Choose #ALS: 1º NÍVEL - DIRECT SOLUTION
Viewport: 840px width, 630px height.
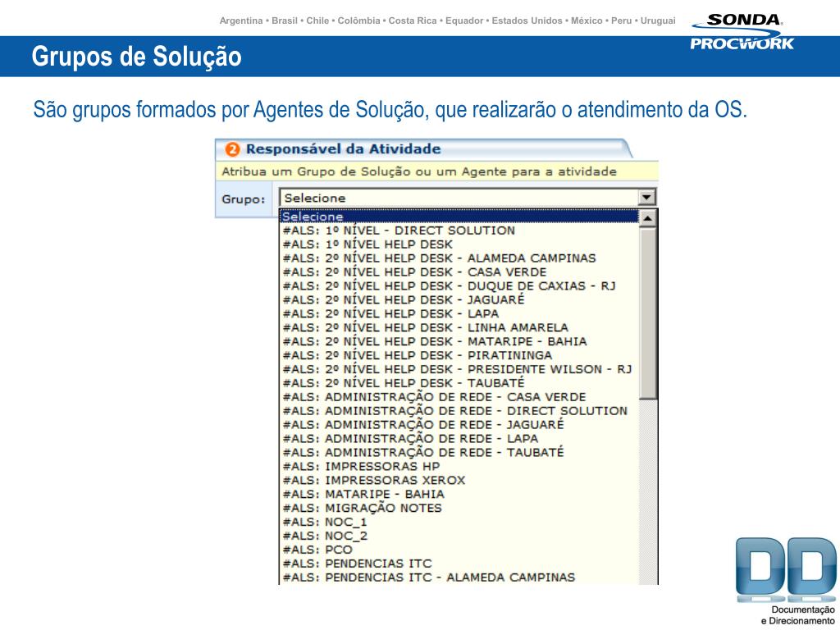click(459, 231)
